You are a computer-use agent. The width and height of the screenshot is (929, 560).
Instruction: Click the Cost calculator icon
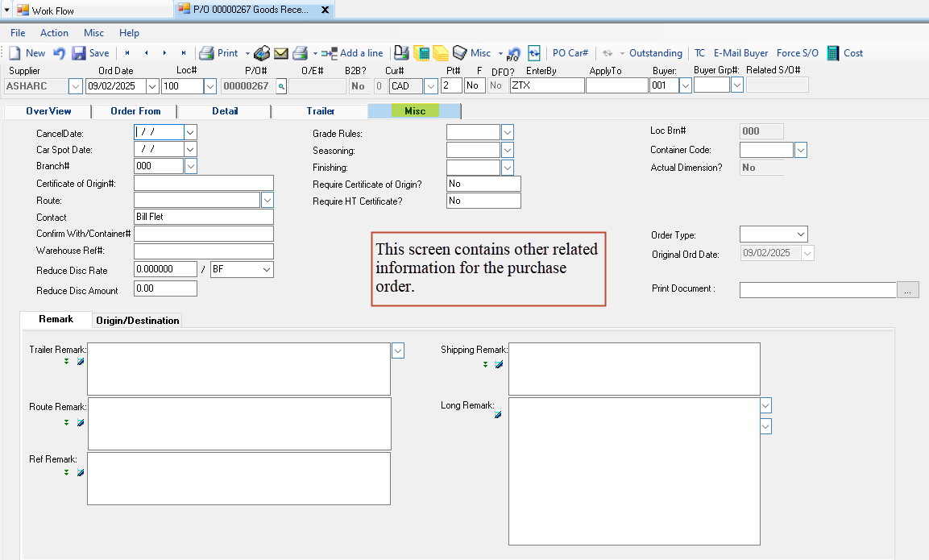coord(833,53)
